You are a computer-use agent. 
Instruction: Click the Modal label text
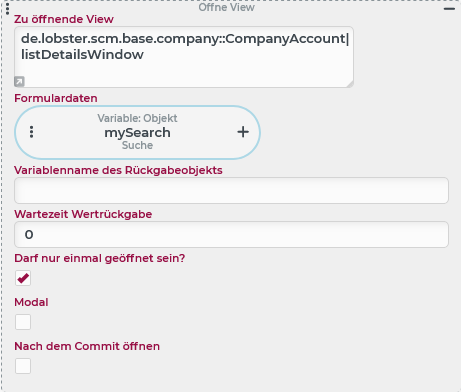[31, 302]
